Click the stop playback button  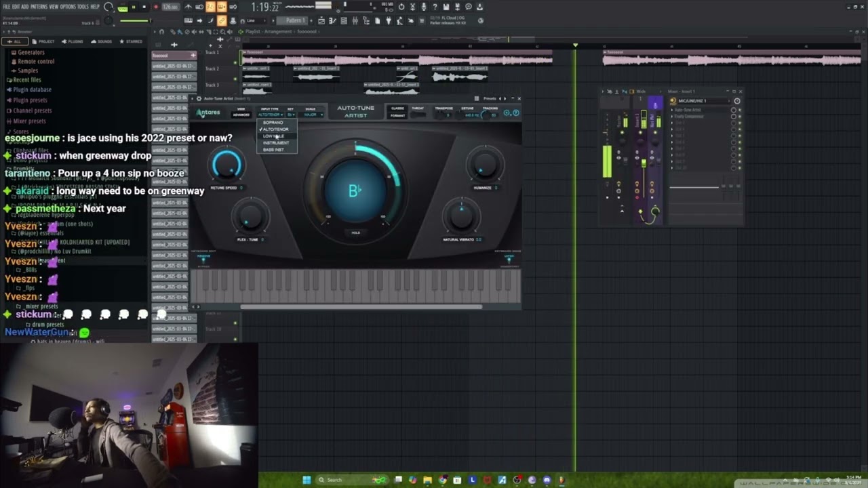pos(144,7)
